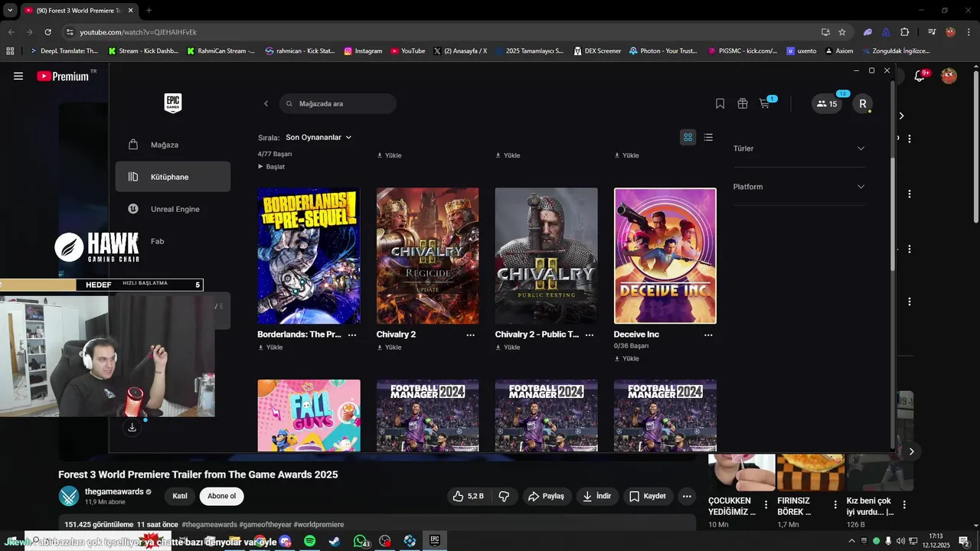Open the Borderlands Pre-Sequel cover art
This screenshot has width=980, height=551.
309,256
